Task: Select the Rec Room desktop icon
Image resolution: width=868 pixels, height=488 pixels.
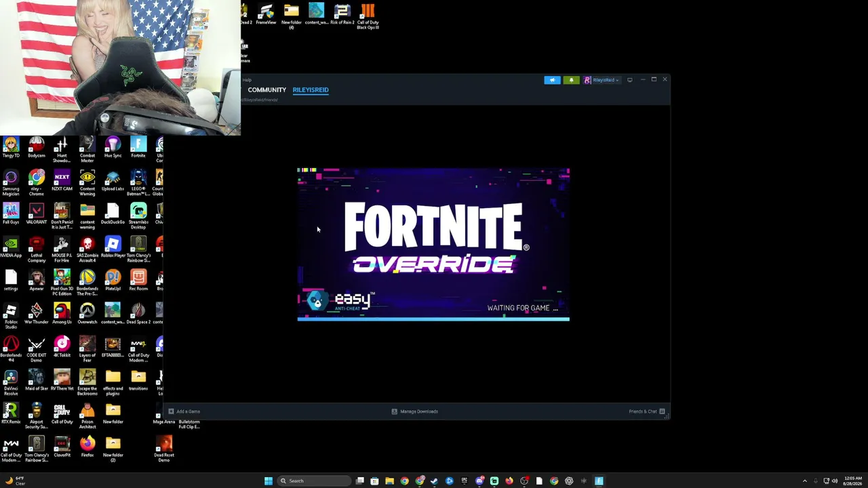Action: click(138, 280)
